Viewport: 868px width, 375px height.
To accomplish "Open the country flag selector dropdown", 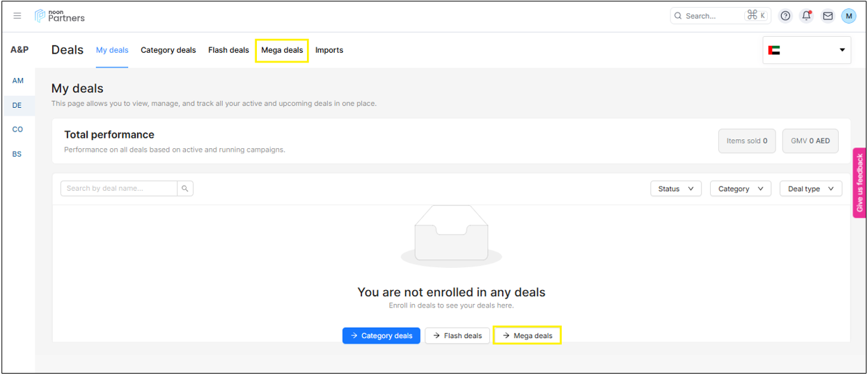I will tap(807, 50).
